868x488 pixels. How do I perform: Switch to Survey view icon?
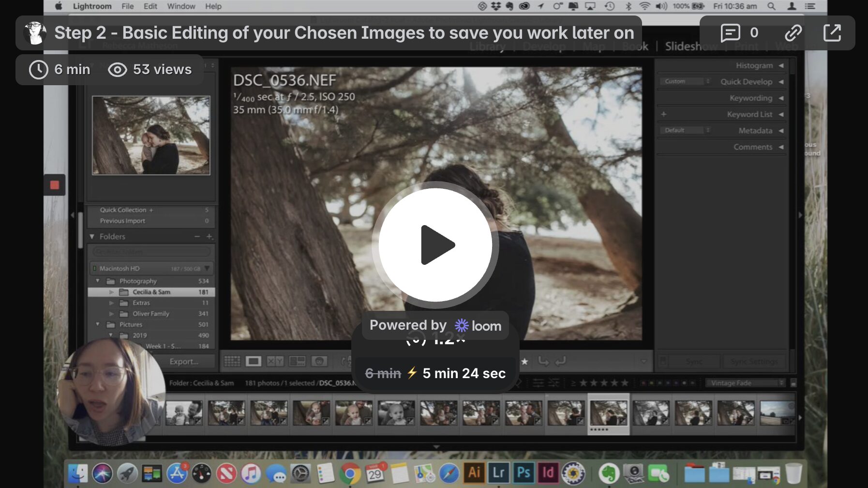pos(297,361)
